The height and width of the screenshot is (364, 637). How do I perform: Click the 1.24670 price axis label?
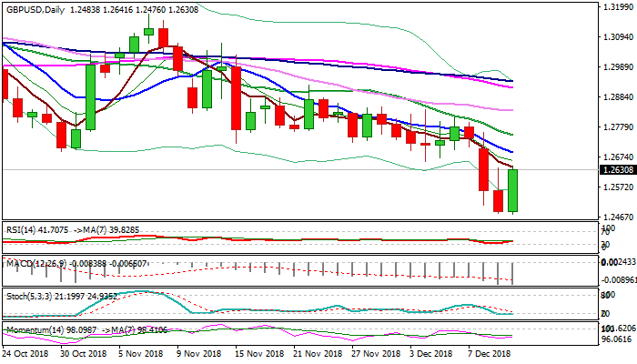[x=617, y=217]
